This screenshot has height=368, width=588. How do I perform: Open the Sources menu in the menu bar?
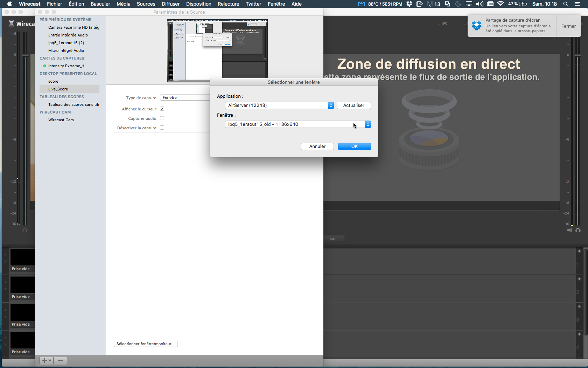point(146,4)
